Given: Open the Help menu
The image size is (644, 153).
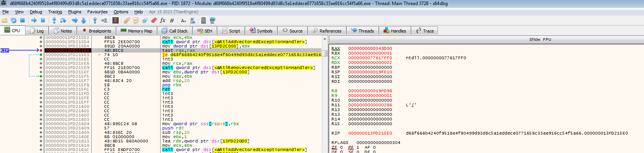Looking at the screenshot, I should (139, 12).
